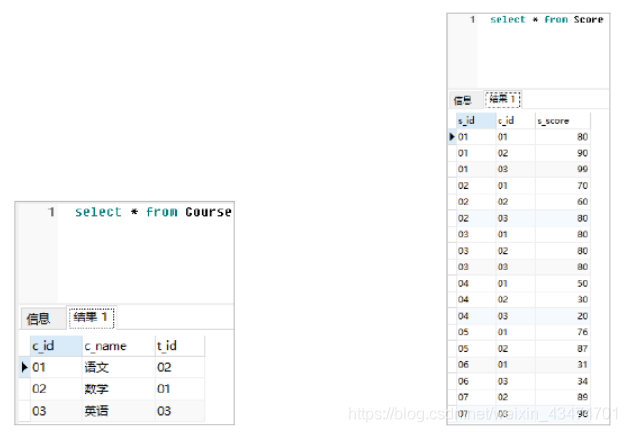Viewport: 627px width, 432px height.
Task: Select the 数学 course name cell
Action: point(119,389)
